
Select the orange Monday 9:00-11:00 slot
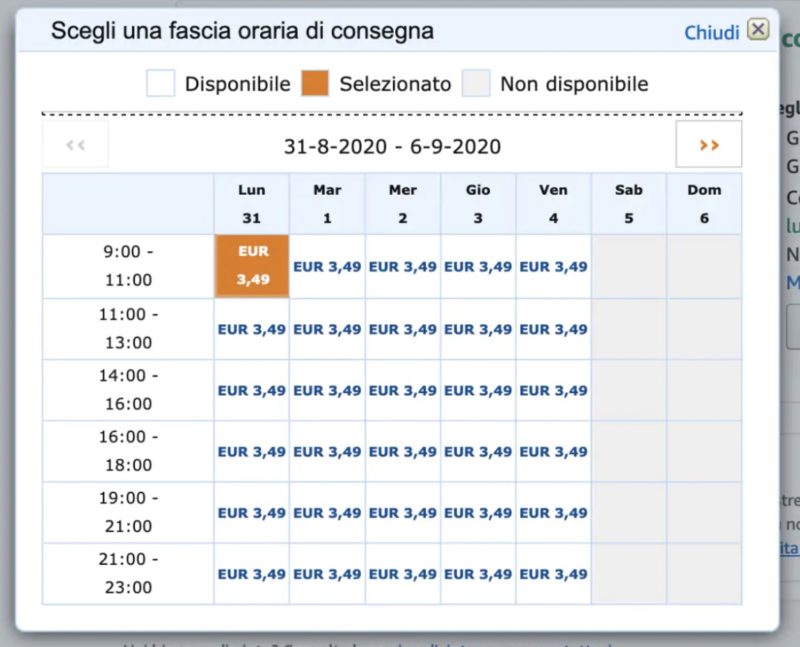coord(252,266)
